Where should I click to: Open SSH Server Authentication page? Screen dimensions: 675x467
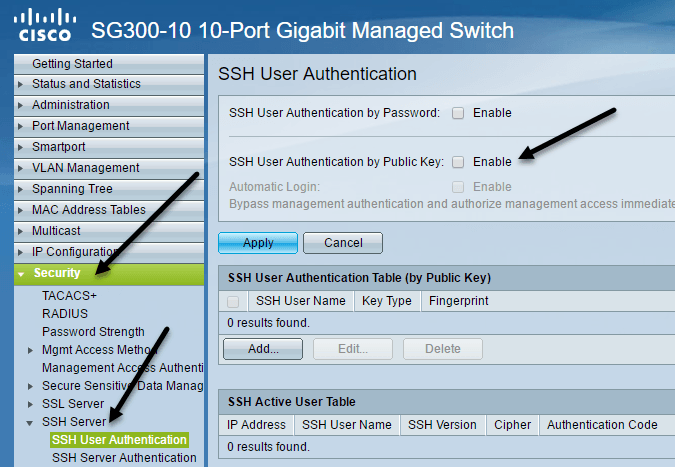coord(124,458)
